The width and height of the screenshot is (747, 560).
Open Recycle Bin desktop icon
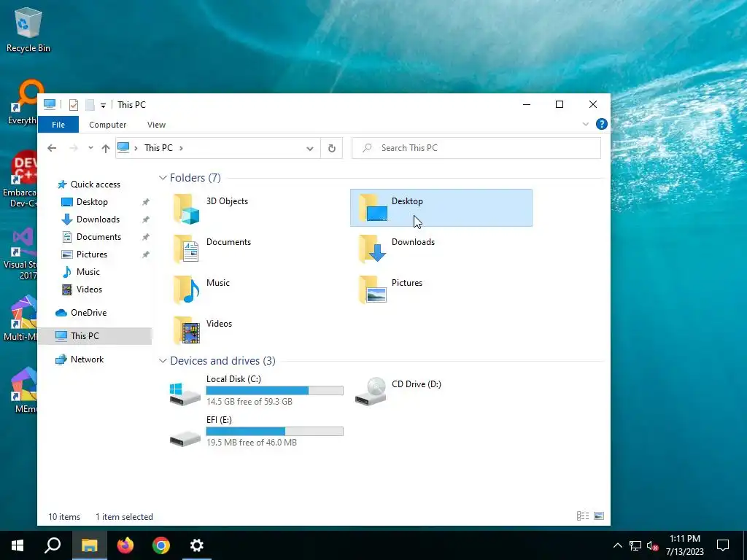[28, 30]
